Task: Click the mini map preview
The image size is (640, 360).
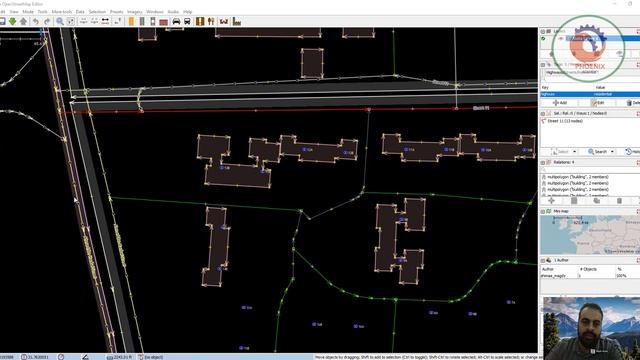Action: (590, 235)
